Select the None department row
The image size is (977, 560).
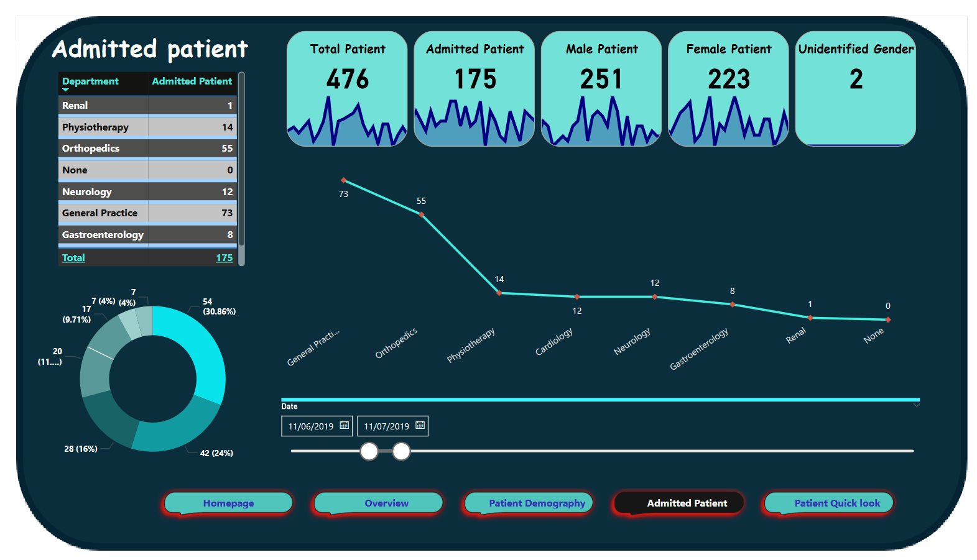pyautogui.click(x=147, y=170)
